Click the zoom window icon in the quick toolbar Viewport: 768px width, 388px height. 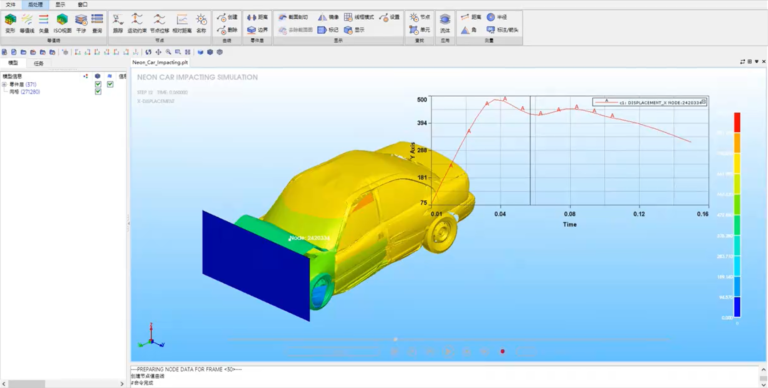coord(178,52)
